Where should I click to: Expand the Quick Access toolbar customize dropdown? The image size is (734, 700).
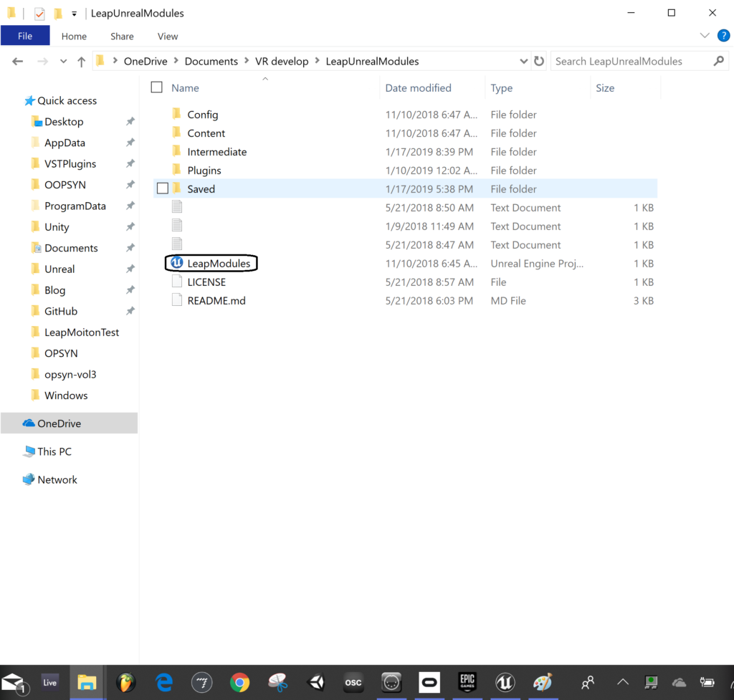coord(74,14)
